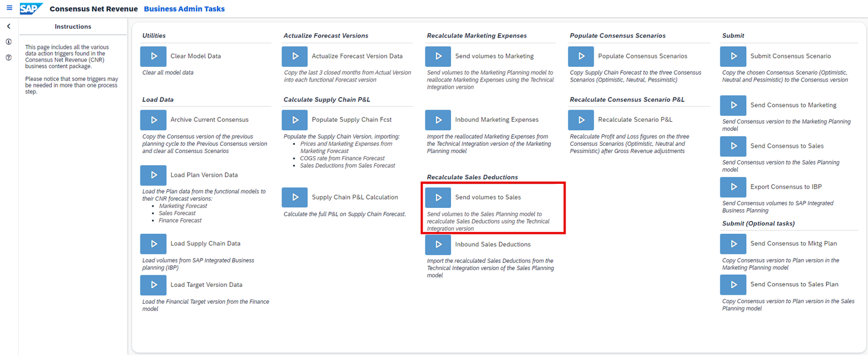Click 'COGS rate from Finance Forecast' bullet
The width and height of the screenshot is (868, 355).
pyautogui.click(x=342, y=159)
